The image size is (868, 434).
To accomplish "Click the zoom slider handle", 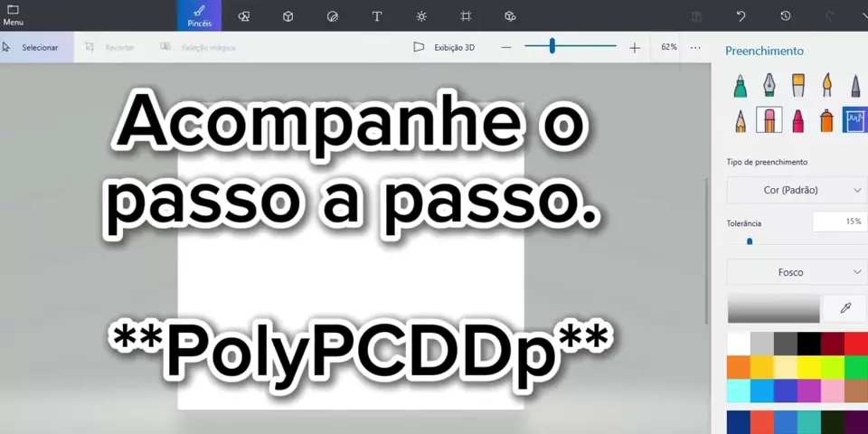I will point(552,46).
